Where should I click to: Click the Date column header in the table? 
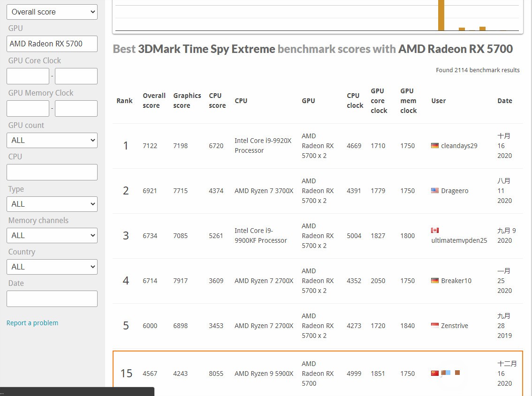pos(505,101)
